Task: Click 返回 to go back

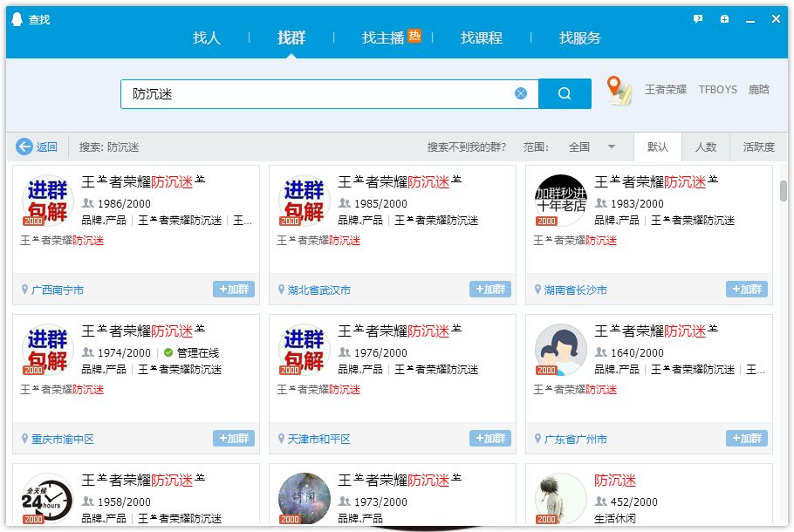Action: pyautogui.click(x=46, y=147)
